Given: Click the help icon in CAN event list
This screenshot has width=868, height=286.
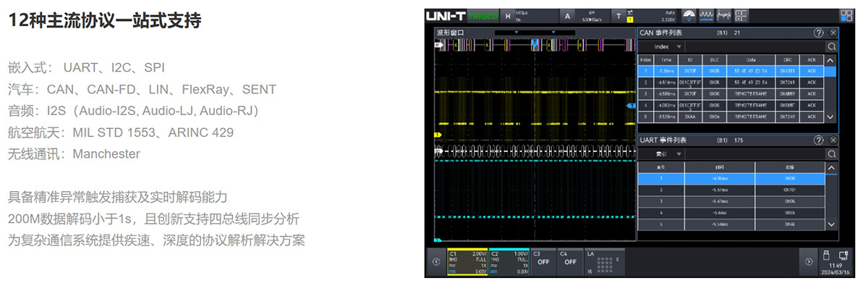Looking at the screenshot, I should click(x=819, y=33).
